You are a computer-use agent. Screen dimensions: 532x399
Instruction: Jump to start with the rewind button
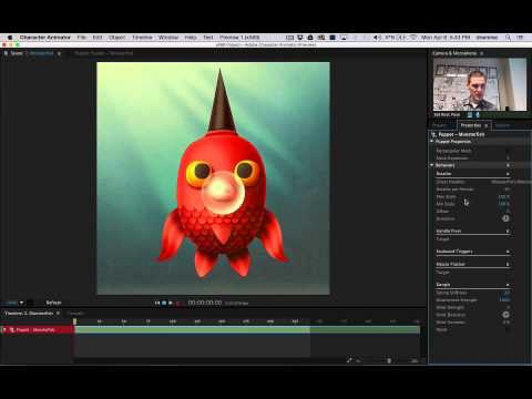[157, 303]
